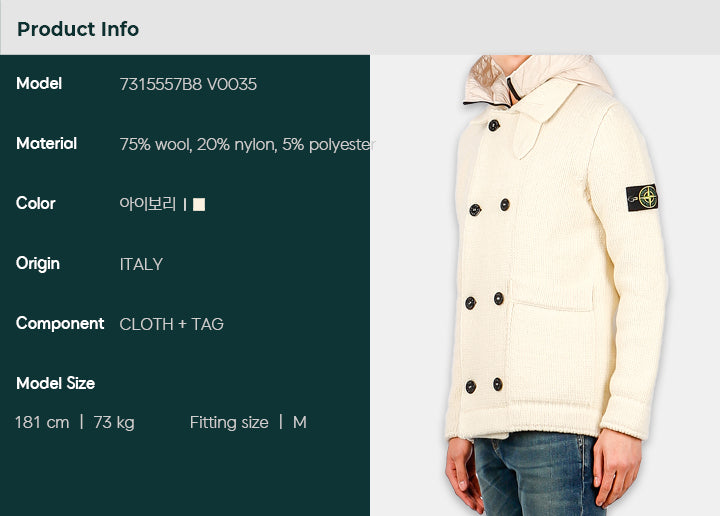The width and height of the screenshot is (720, 516).
Task: Click the Fitting size label
Action: click(229, 423)
